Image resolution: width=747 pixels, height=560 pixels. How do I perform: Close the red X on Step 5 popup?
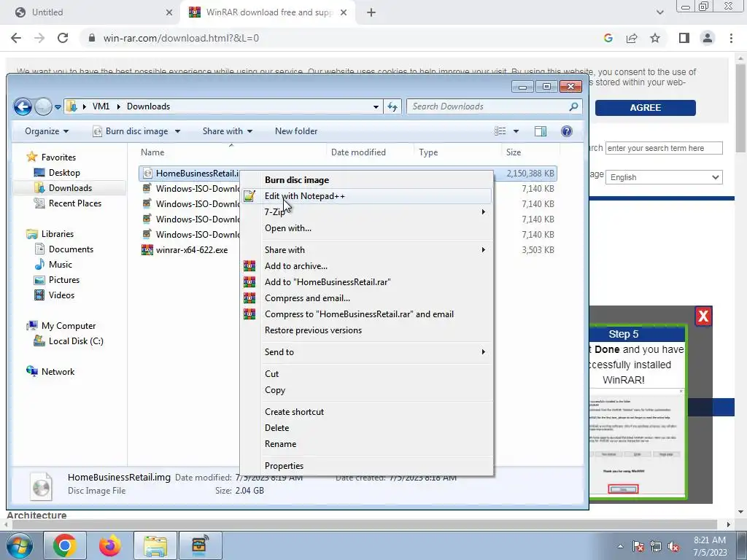point(703,316)
